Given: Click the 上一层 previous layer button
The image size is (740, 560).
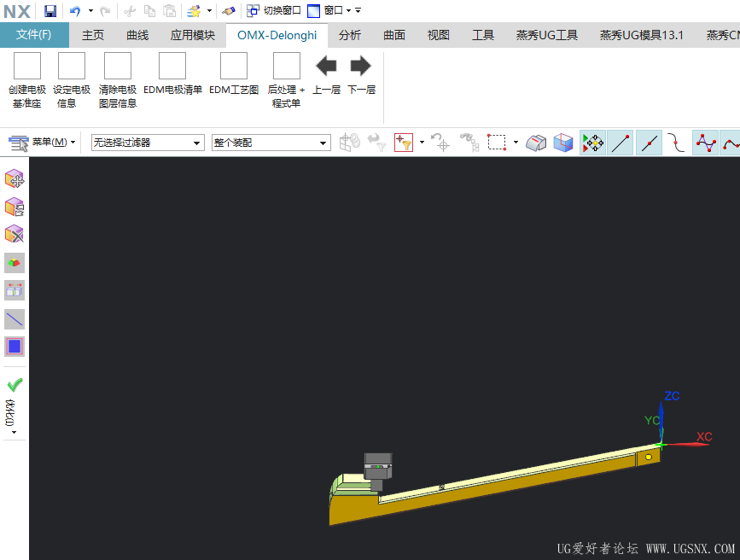Looking at the screenshot, I should pos(327,65).
